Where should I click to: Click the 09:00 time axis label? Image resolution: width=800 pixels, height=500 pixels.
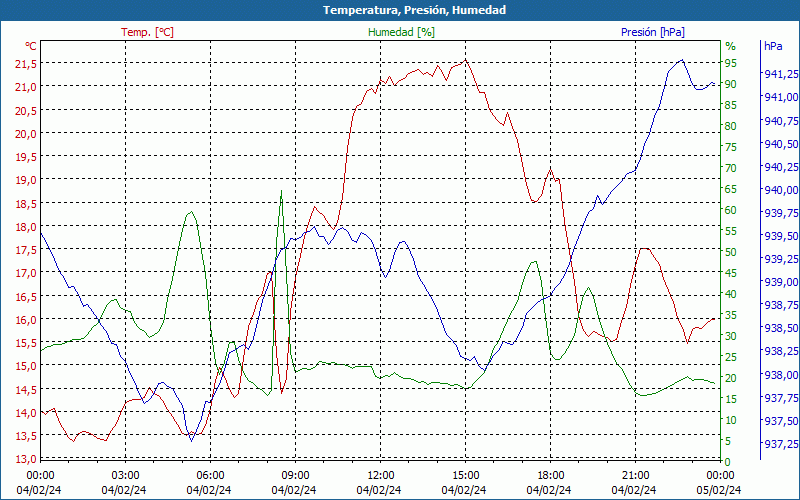coord(295,476)
